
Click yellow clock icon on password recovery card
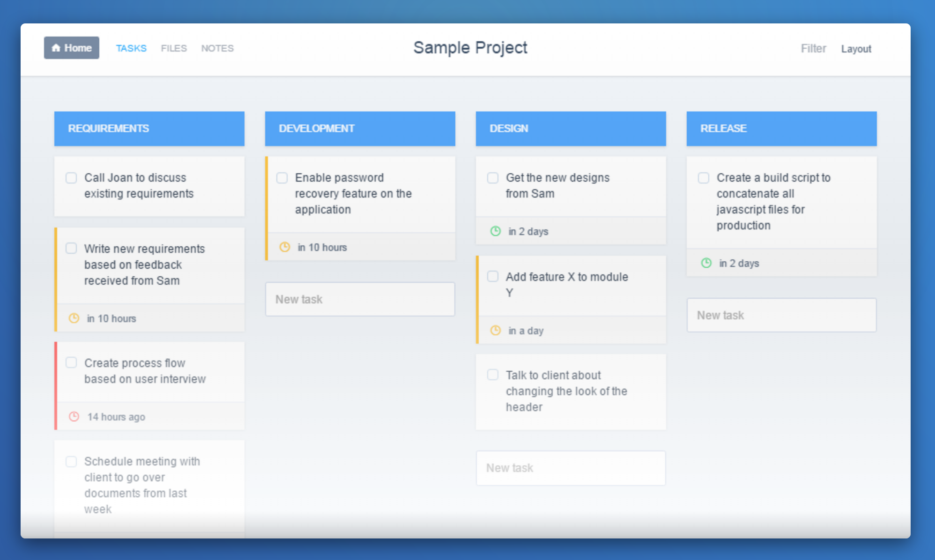pyautogui.click(x=285, y=247)
